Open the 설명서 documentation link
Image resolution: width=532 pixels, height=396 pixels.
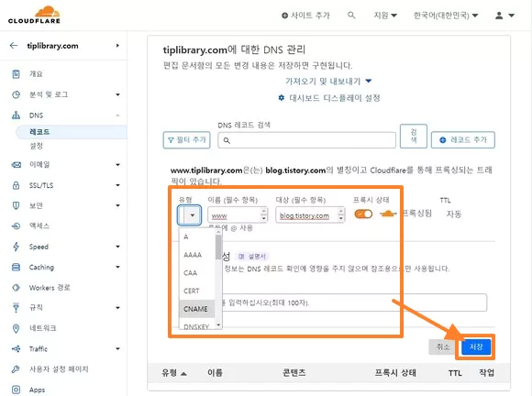252,257
